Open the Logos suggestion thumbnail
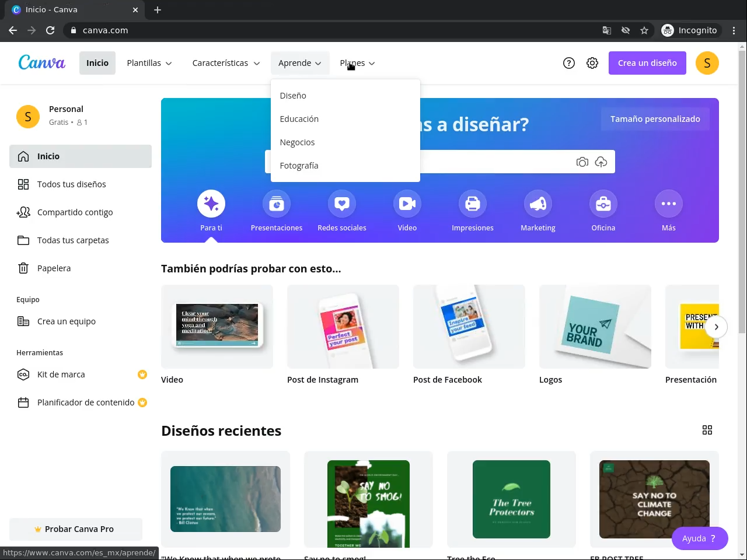This screenshot has height=560, width=747. (x=595, y=327)
